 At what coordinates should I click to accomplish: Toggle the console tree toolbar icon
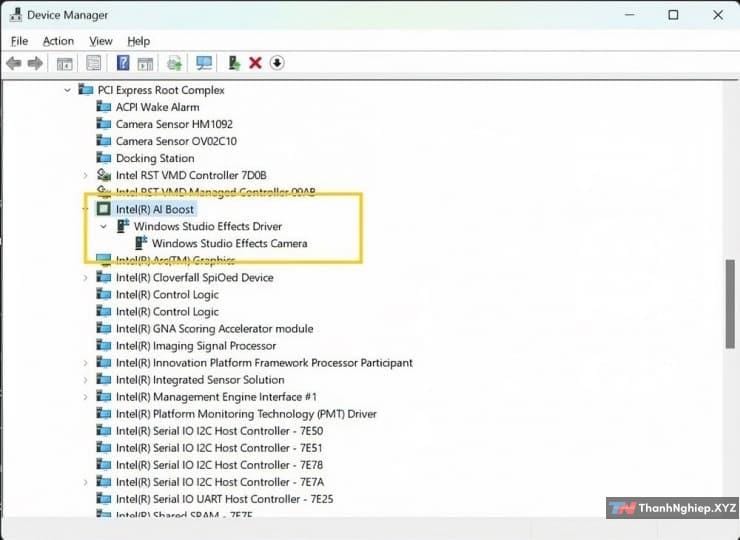65,63
